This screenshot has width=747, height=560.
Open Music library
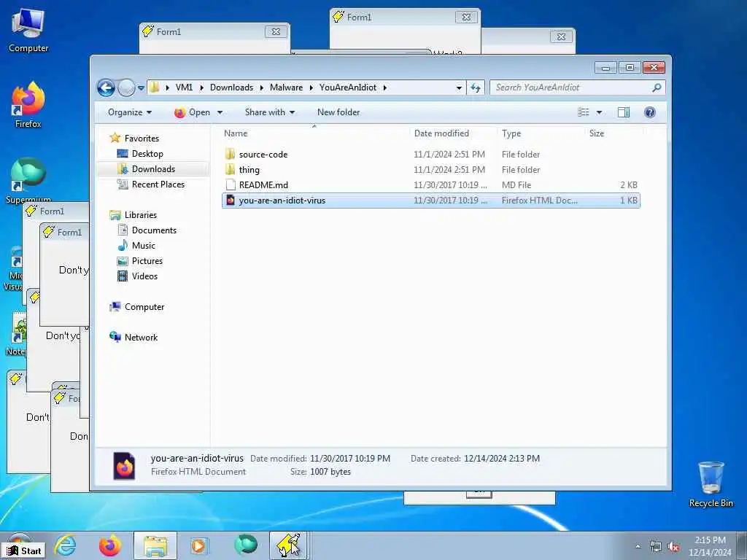click(x=143, y=245)
